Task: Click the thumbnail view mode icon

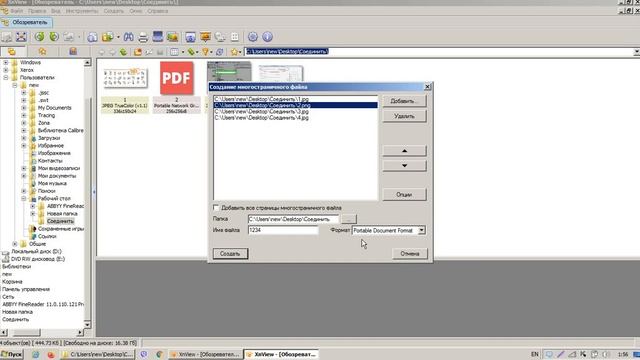Action: [175, 52]
